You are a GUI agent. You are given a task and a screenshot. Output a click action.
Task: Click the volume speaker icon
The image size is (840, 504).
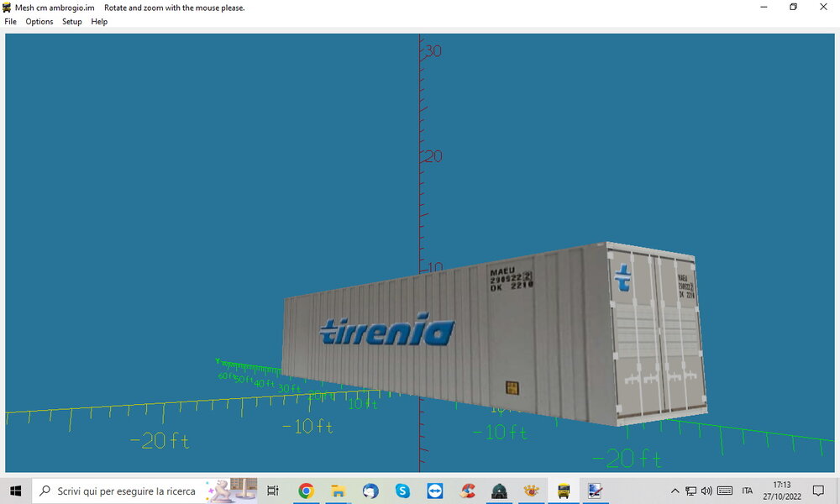click(706, 491)
